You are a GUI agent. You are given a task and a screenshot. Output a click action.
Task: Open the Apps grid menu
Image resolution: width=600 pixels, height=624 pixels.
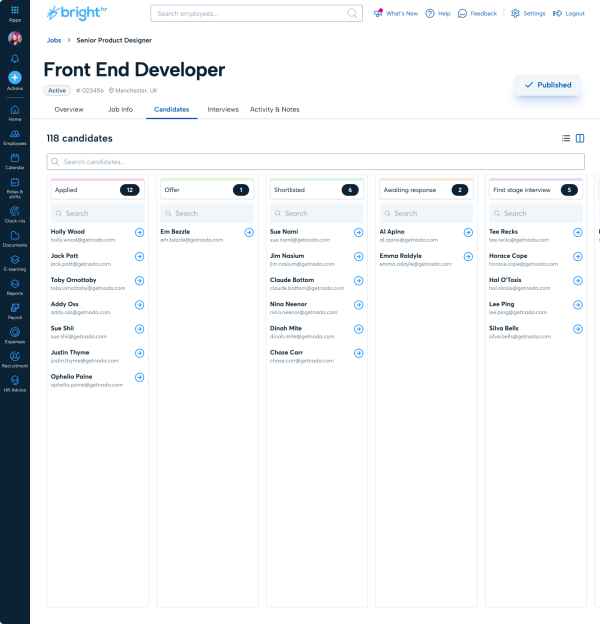tap(15, 13)
